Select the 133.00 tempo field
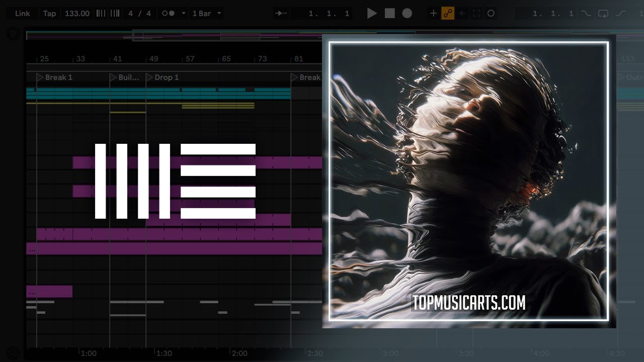Screen dimensions: 644x362 pyautogui.click(x=77, y=14)
